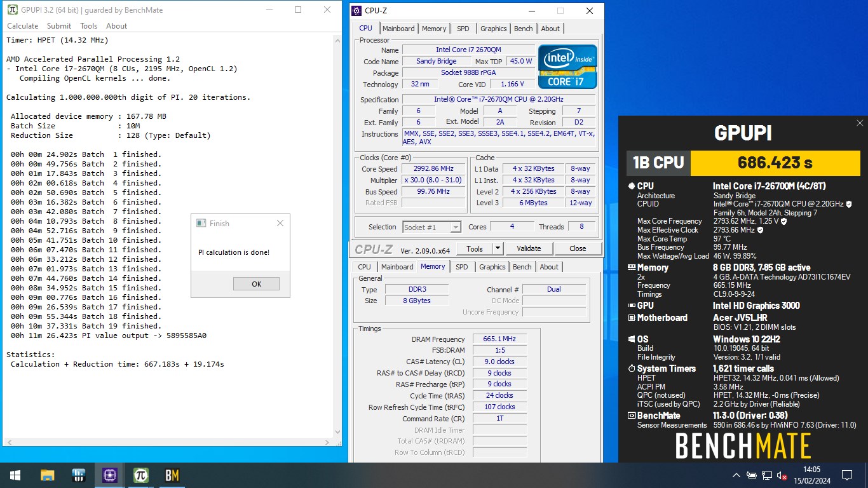Image resolution: width=868 pixels, height=488 pixels.
Task: Open About tab in upper CPU-Z
Action: pyautogui.click(x=550, y=29)
